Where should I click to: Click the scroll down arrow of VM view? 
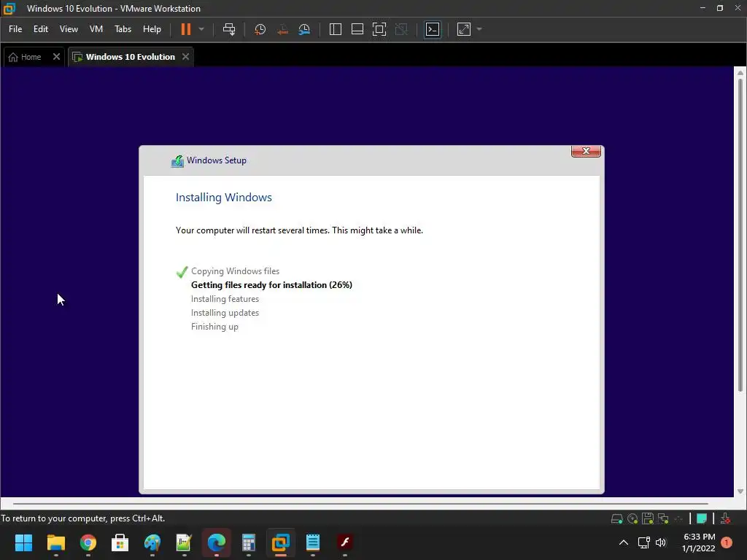[x=740, y=491]
